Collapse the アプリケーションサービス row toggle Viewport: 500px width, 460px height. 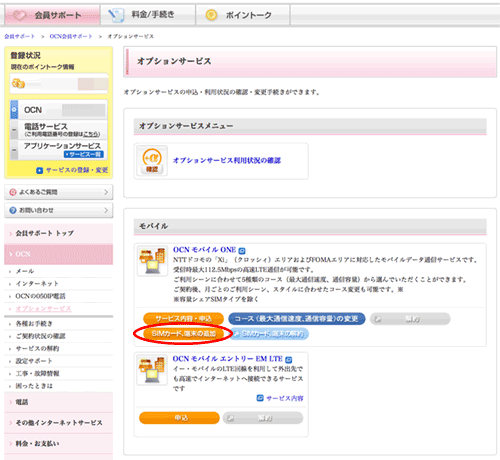click(14, 150)
